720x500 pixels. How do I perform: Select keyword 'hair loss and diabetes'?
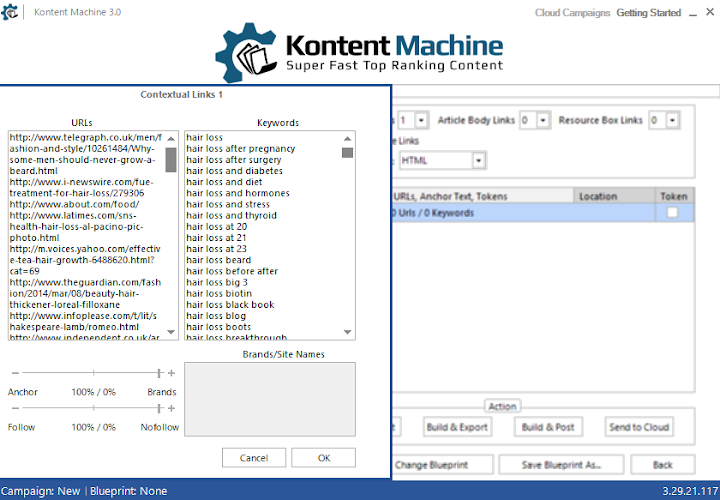click(234, 171)
